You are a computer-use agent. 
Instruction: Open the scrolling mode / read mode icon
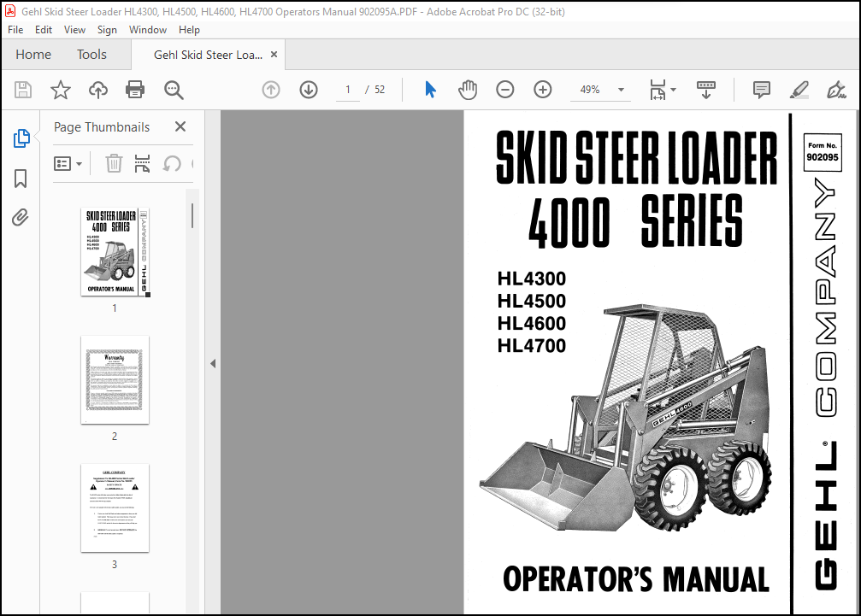coord(706,90)
